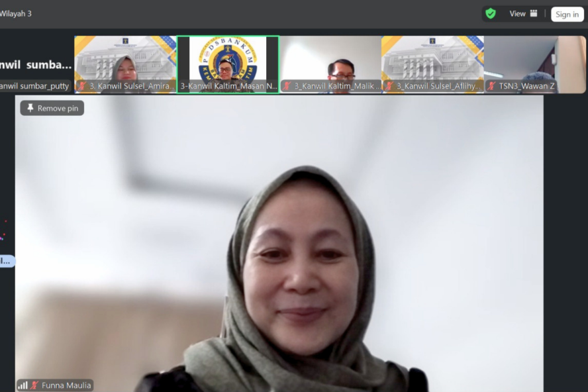The image size is (588, 392).
Task: Click the large Kanwil sumba... participant tile
Action: coord(35,64)
